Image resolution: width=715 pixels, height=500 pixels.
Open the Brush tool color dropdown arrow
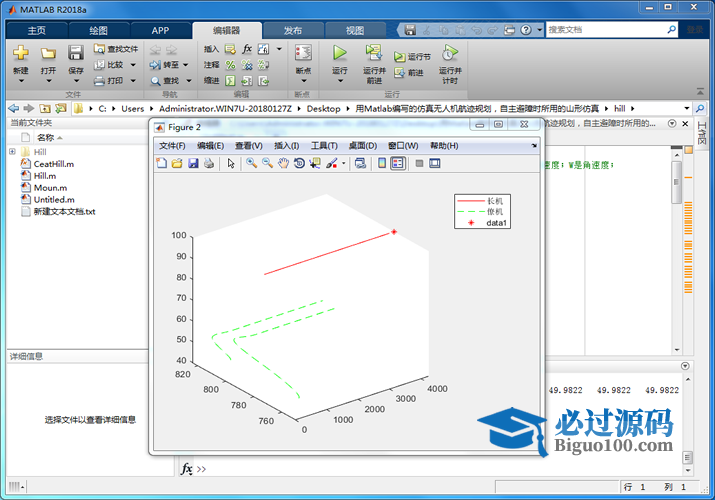click(343, 164)
